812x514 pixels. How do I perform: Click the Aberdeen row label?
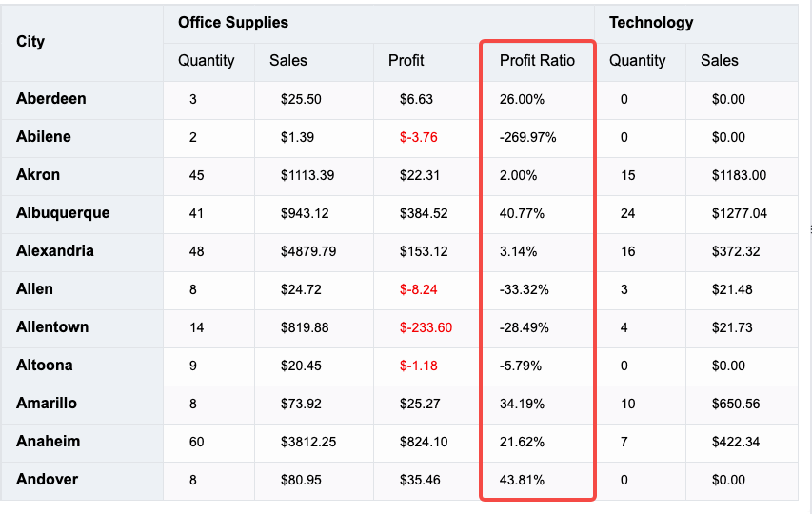tap(51, 99)
